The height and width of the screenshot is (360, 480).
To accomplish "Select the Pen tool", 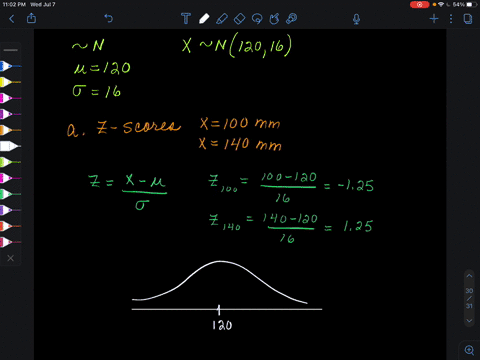I will tap(204, 19).
